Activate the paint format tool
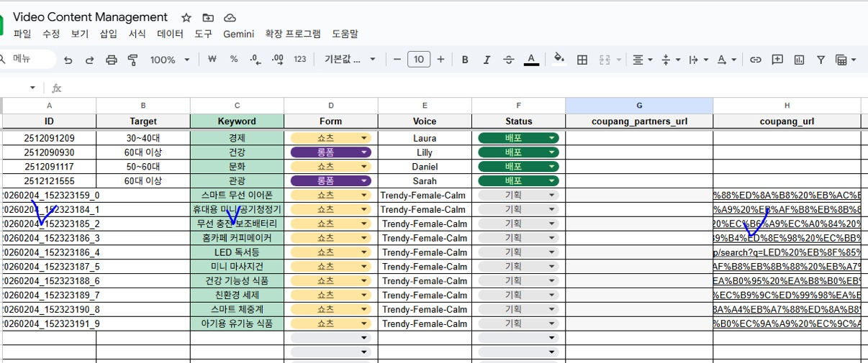Image resolution: width=868 pixels, height=363 pixels. [132, 60]
